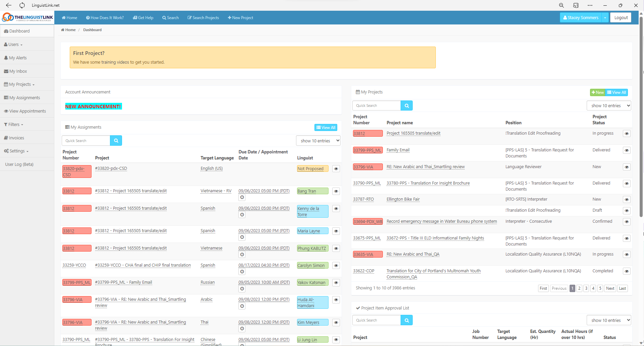644x346 pixels.
Task: Click TheLinguistLink logo
Action: tap(27, 17)
